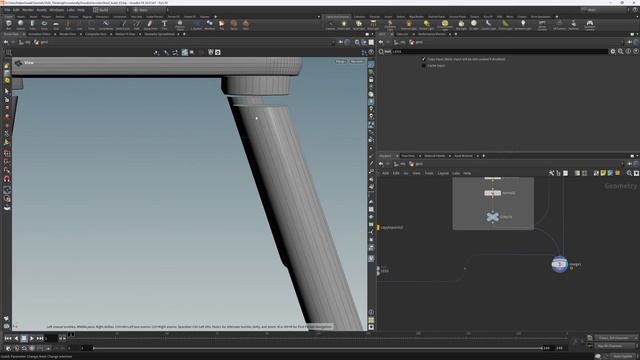Select the Tube shelf tool

pos(32,24)
